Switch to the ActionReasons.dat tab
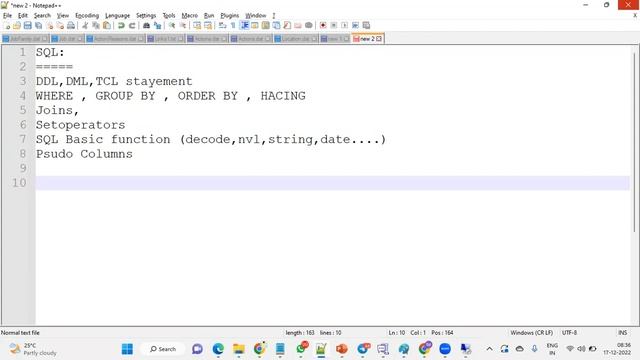 click(116, 39)
